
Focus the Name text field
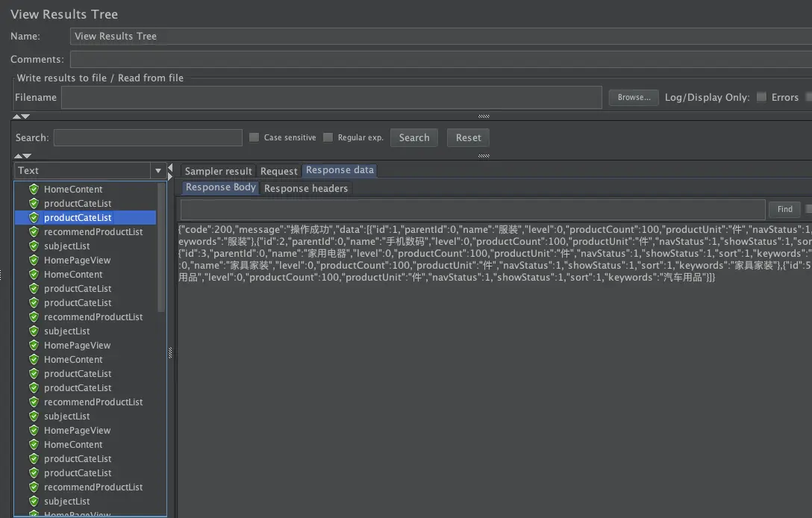pos(440,37)
